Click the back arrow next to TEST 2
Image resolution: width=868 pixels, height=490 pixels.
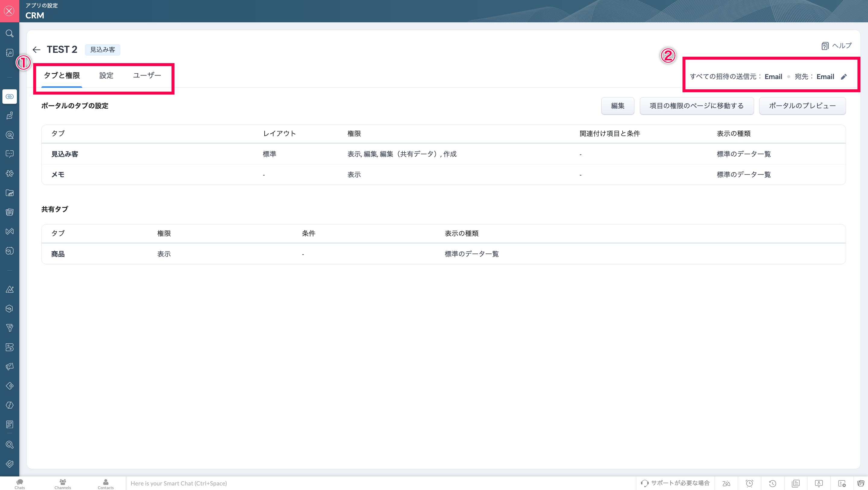[36, 50]
